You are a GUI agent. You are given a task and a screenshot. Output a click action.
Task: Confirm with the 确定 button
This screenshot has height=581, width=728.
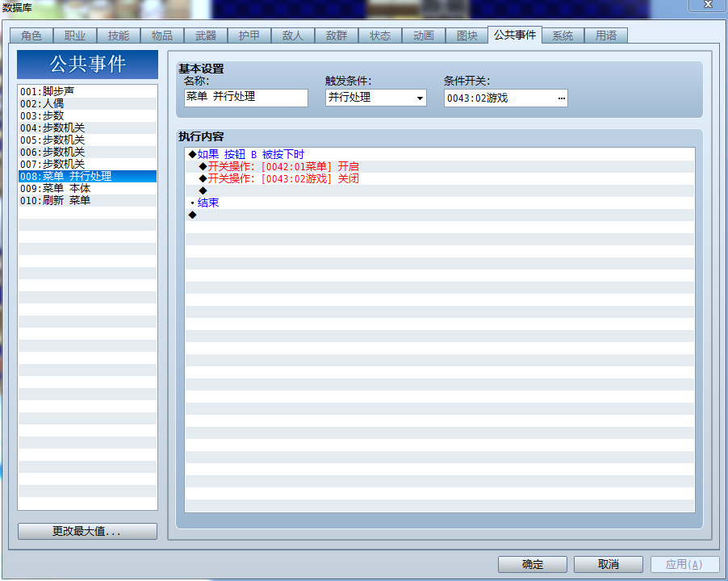click(533, 564)
